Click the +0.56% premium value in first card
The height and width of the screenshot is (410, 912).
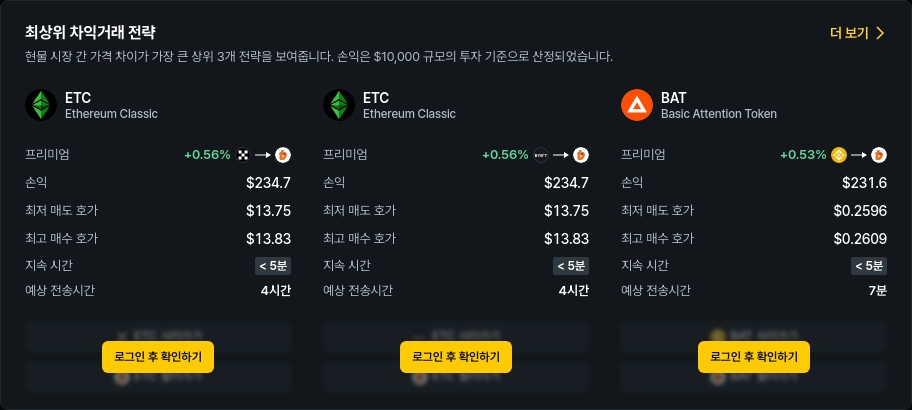(206, 155)
